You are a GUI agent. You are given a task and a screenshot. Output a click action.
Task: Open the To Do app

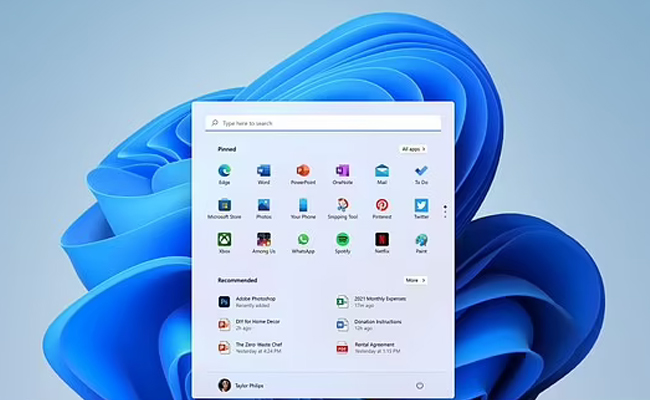click(421, 174)
